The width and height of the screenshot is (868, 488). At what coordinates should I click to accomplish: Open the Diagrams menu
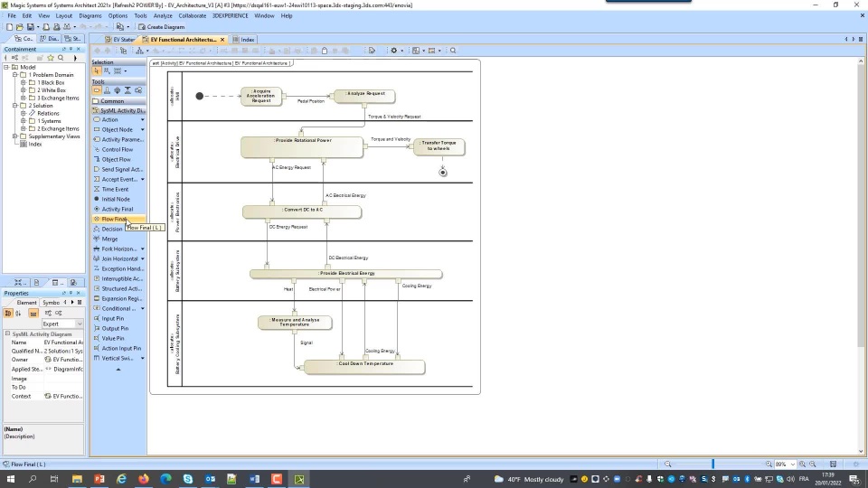tap(90, 16)
